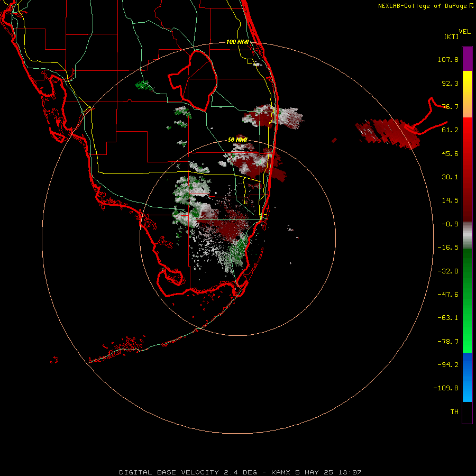Image resolution: width=476 pixels, height=476 pixels.
Task: Click the KAMX station identifier
Action: tap(281, 472)
